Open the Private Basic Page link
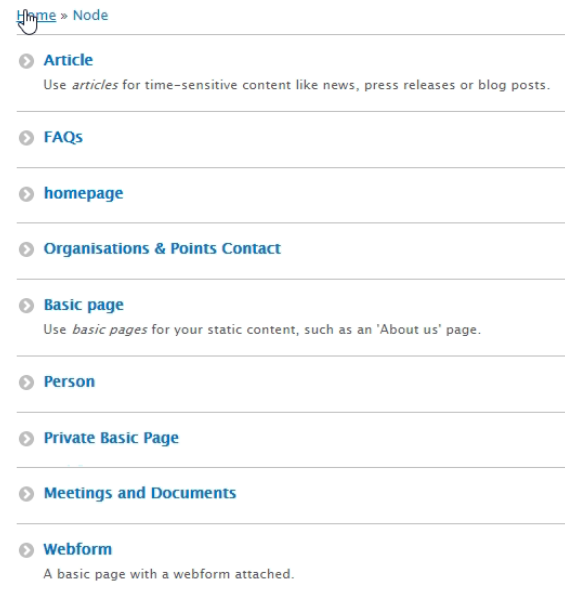Viewport: 565px width, 613px height. click(111, 438)
